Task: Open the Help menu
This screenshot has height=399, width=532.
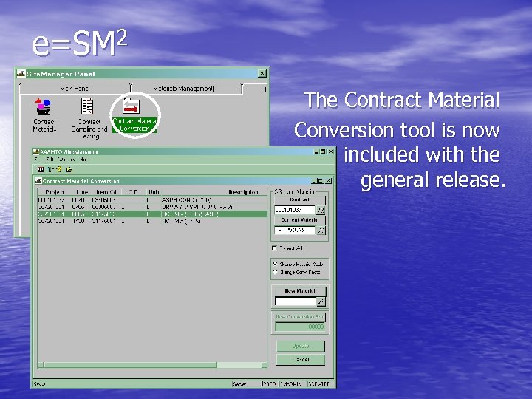Action: point(83,159)
